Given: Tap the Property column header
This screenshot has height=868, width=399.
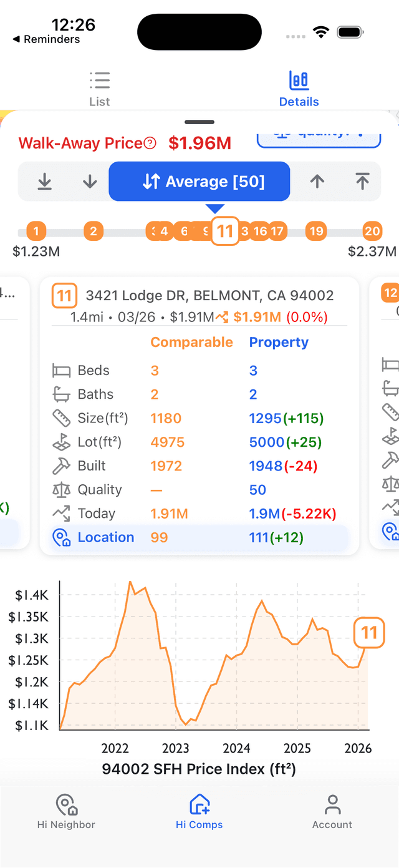Looking at the screenshot, I should pyautogui.click(x=279, y=343).
